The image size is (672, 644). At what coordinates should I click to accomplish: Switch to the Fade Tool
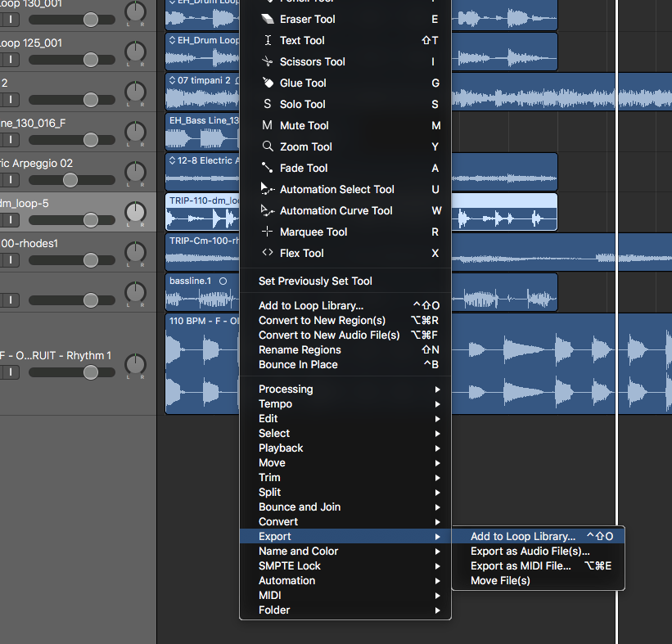[x=303, y=168]
